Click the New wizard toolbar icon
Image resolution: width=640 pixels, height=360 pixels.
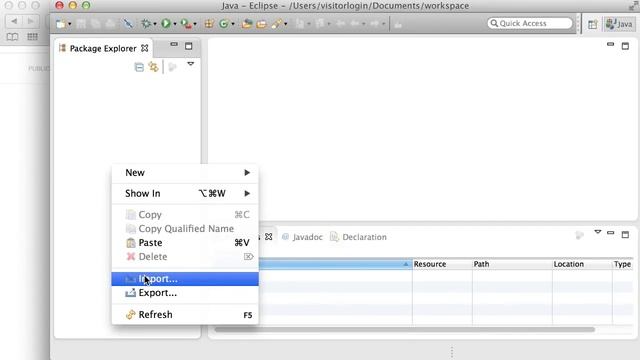[x=60, y=24]
